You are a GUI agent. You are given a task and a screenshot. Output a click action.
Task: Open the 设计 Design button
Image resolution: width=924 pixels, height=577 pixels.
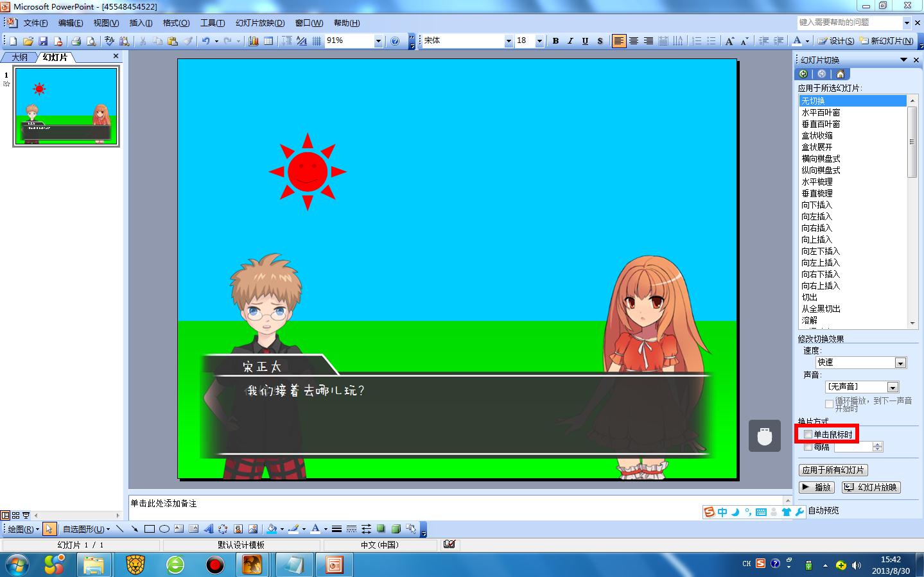[835, 41]
